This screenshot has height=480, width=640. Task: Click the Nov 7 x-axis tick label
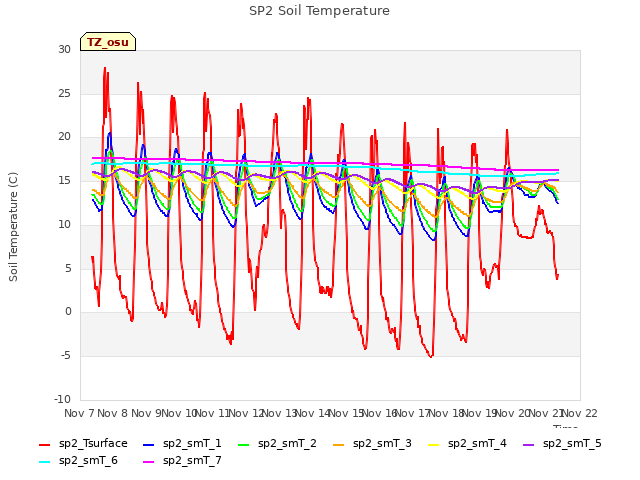[x=79, y=413]
